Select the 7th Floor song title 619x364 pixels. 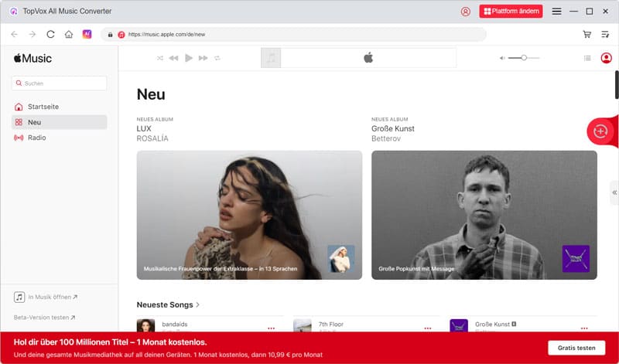(331, 324)
